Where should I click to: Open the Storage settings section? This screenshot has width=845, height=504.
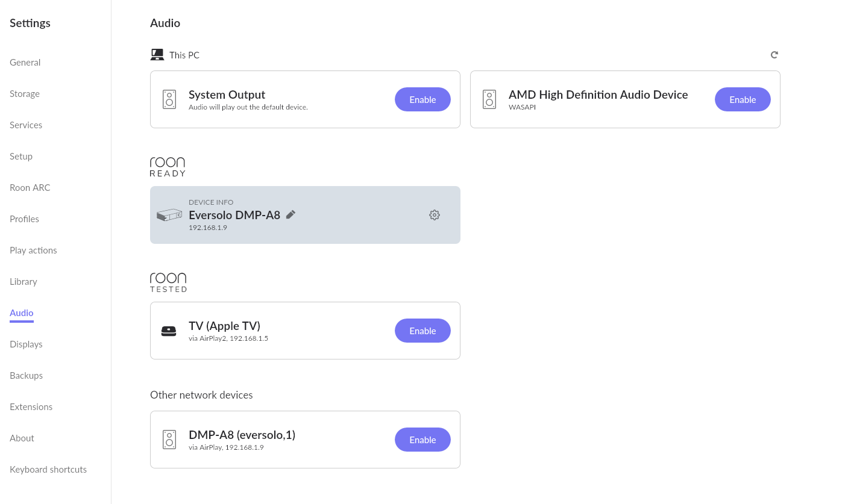[x=25, y=94]
